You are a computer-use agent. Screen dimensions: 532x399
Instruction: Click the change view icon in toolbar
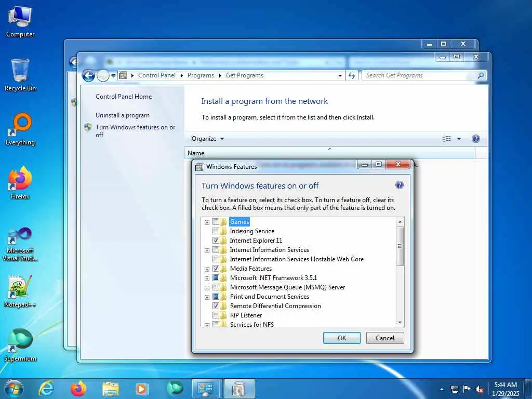pos(446,138)
